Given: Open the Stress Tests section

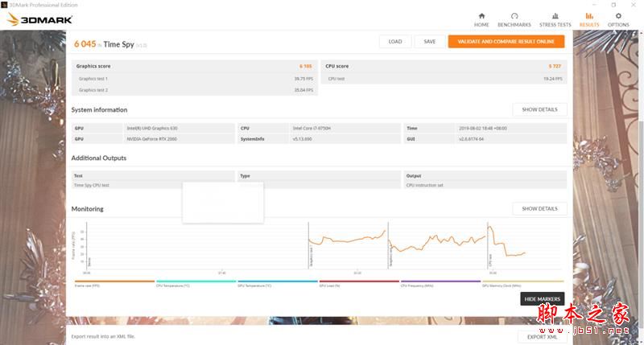Looking at the screenshot, I should (555, 19).
